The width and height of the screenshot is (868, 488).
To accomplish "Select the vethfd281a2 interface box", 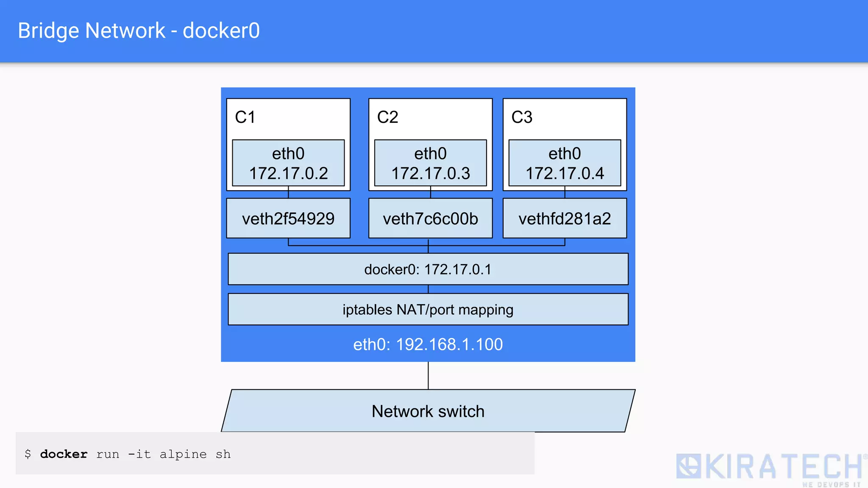I will 565,219.
